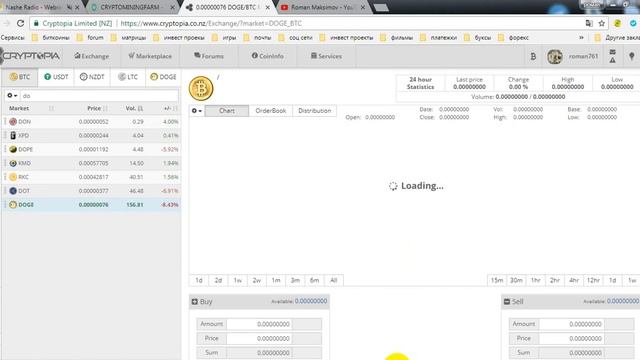Open the Bitcoin balance icon in the header
The image size is (640, 360).
click(x=533, y=57)
